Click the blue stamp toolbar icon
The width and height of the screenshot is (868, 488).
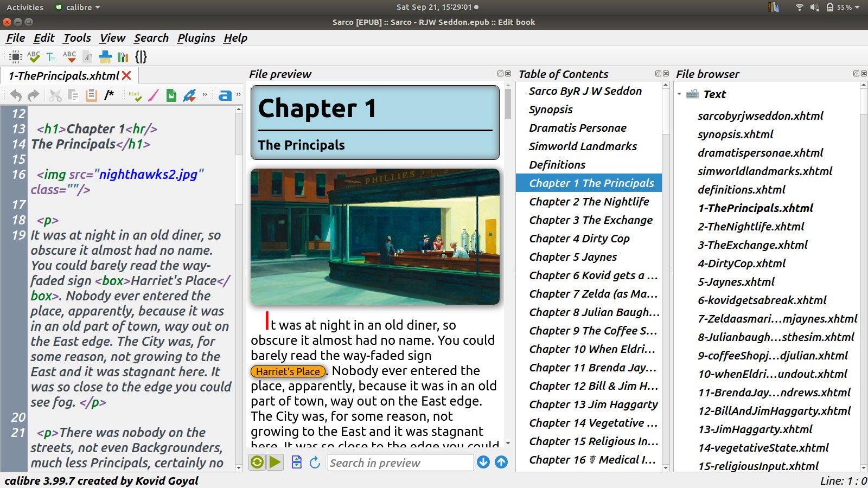point(105,57)
